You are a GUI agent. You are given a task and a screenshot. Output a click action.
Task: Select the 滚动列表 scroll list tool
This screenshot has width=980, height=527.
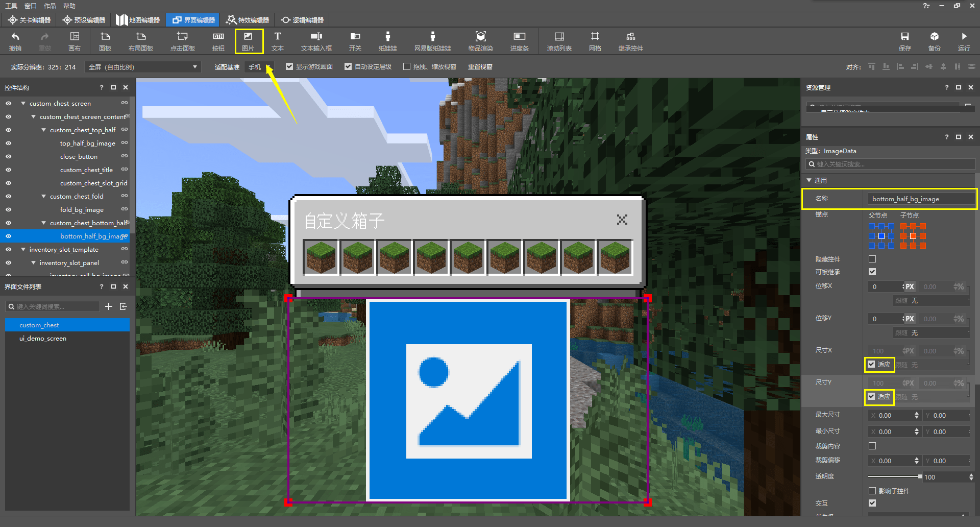[x=559, y=41]
